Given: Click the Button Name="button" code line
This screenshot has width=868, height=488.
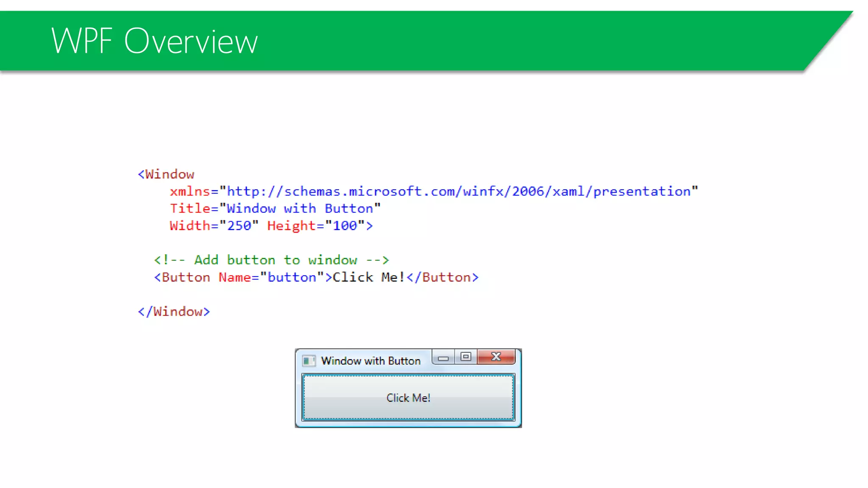Looking at the screenshot, I should pos(316,277).
